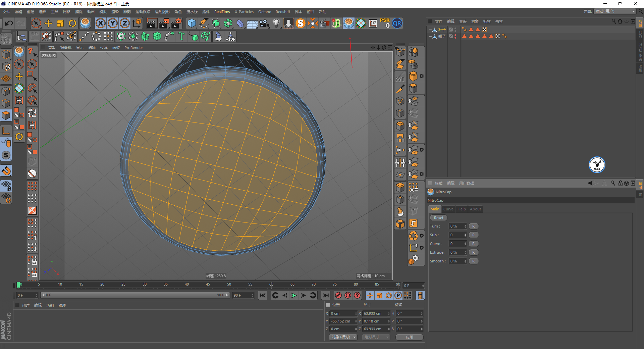Click the blue QR icon
Viewport: 644px width, 349px height.
tap(397, 23)
